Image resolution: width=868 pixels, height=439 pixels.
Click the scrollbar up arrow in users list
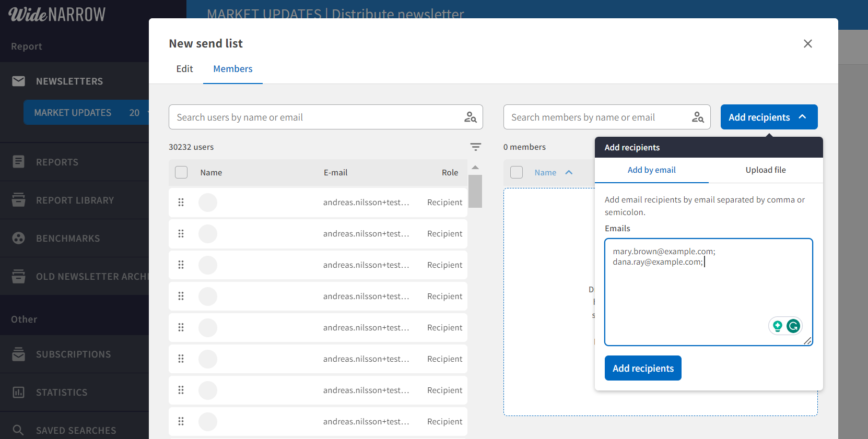[475, 168]
